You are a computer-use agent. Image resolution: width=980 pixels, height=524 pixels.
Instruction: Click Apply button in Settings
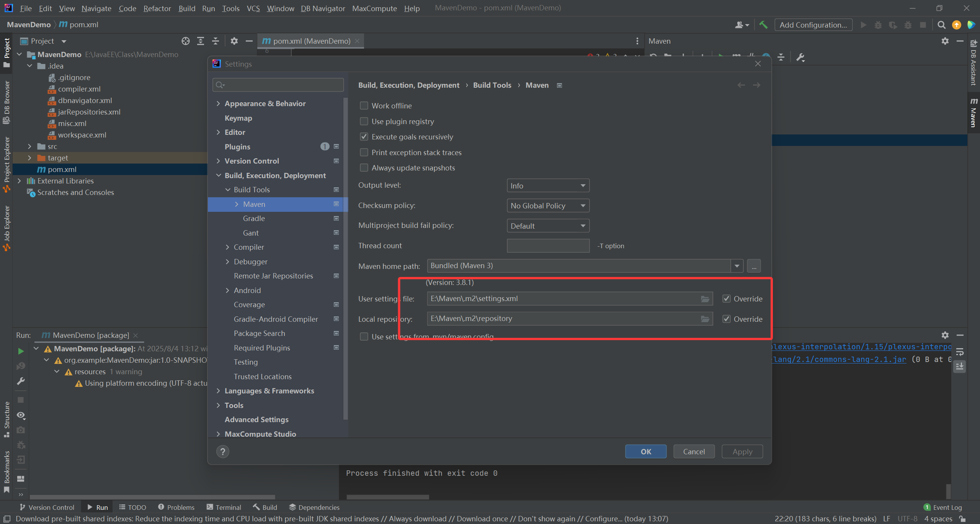click(x=742, y=452)
